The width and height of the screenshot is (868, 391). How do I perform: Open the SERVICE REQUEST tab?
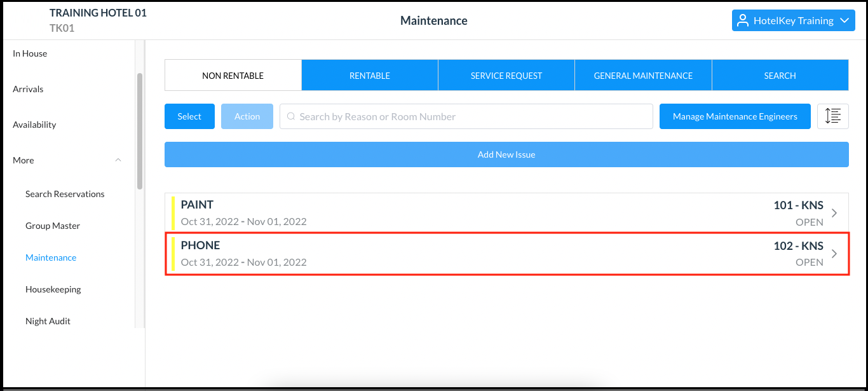coord(506,75)
